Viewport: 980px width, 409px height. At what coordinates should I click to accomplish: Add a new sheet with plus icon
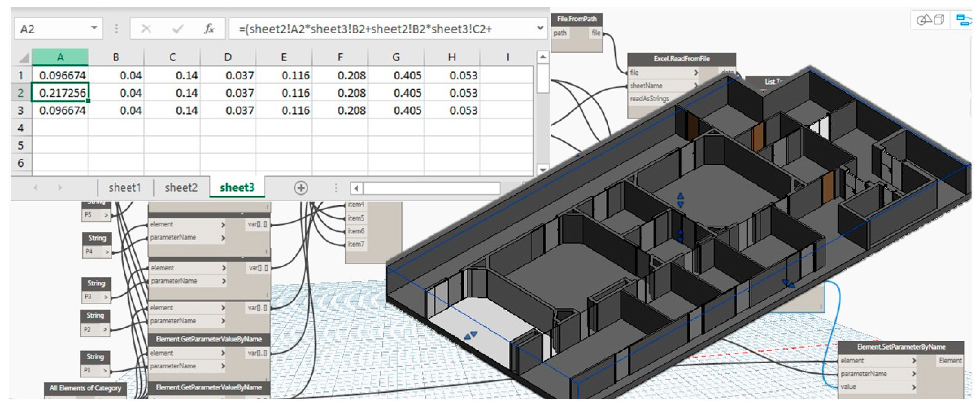301,188
